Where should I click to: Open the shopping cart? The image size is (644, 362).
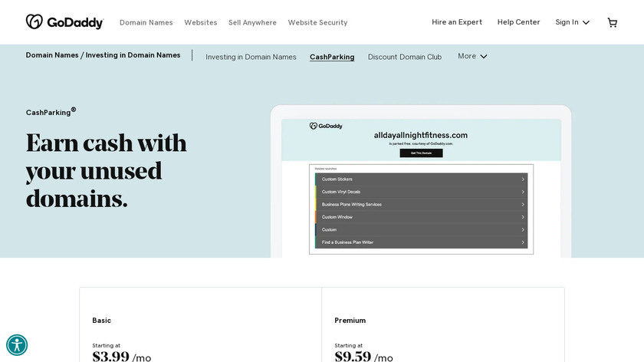click(612, 22)
